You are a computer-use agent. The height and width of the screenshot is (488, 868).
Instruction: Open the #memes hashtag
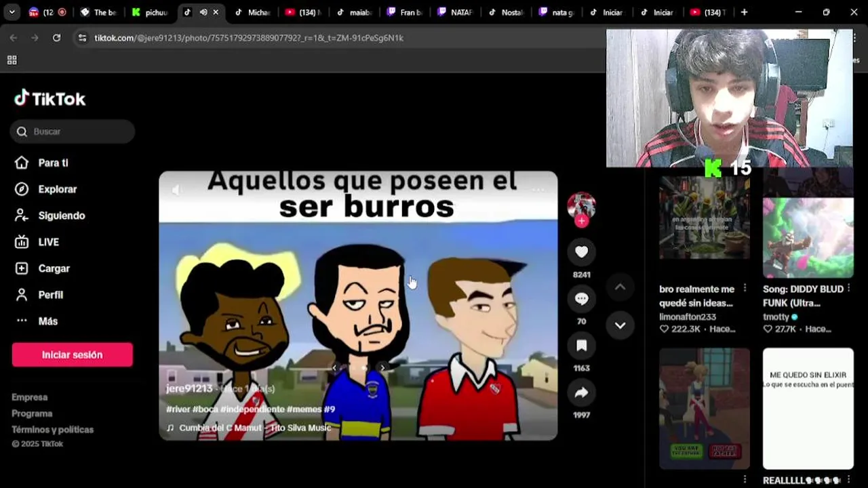pyautogui.click(x=303, y=409)
